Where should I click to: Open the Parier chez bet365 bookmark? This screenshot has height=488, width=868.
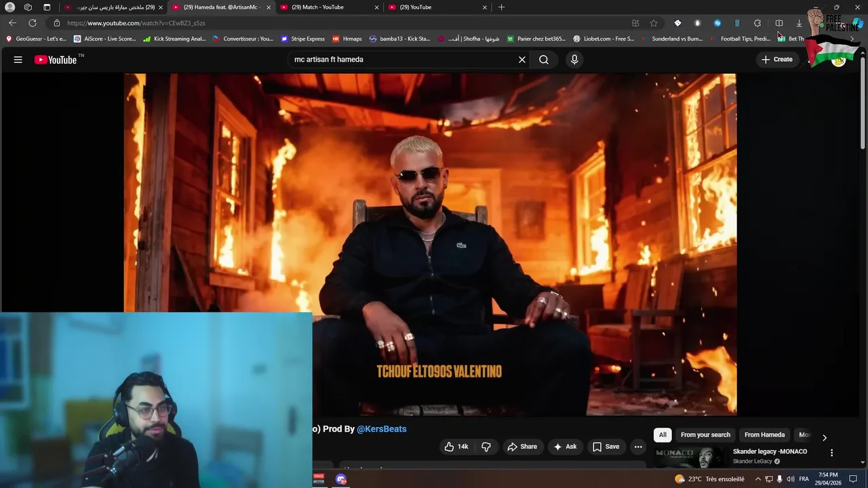pyautogui.click(x=536, y=39)
